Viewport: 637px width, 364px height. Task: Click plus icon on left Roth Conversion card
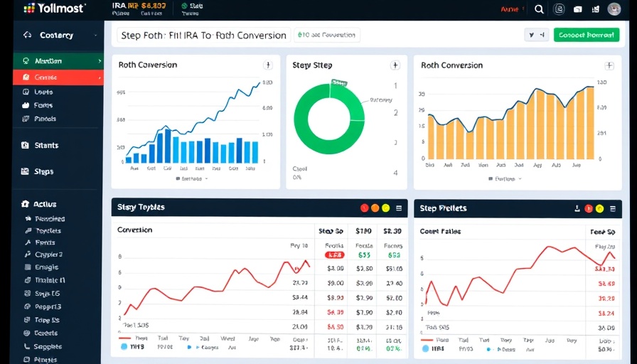(x=268, y=65)
